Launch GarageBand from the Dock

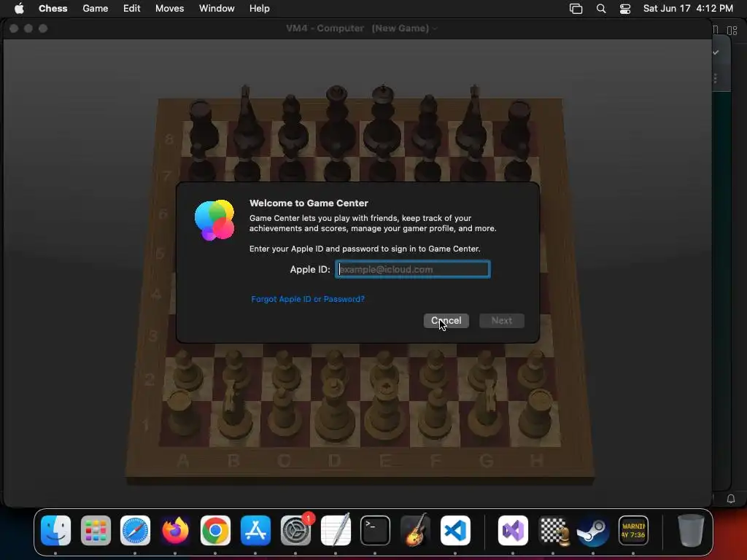click(x=415, y=531)
